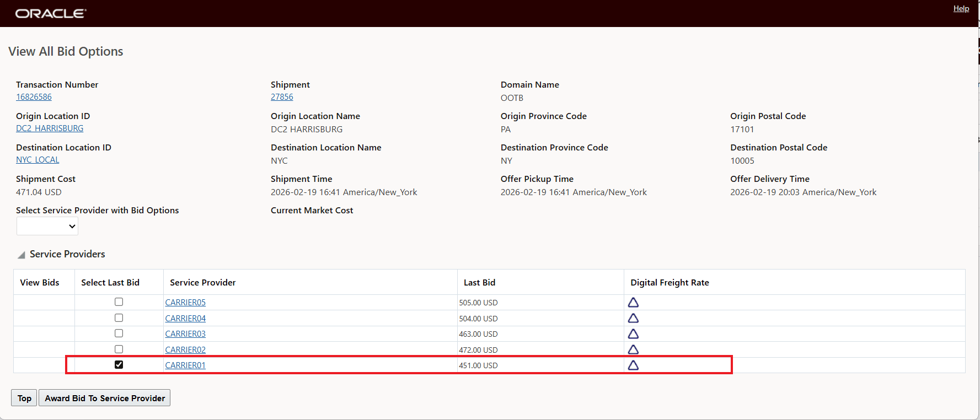Open CARRIER03 service provider link
The height and width of the screenshot is (420, 980).
(x=185, y=334)
